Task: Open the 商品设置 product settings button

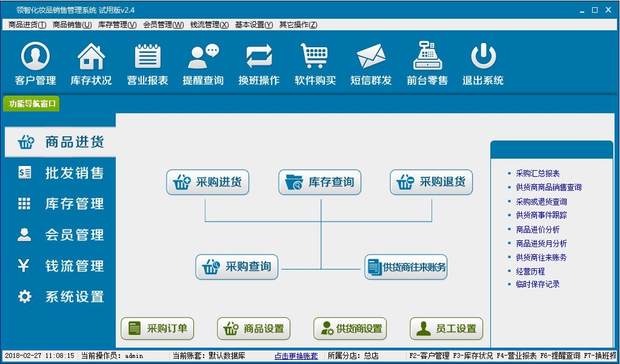Action: click(x=254, y=328)
